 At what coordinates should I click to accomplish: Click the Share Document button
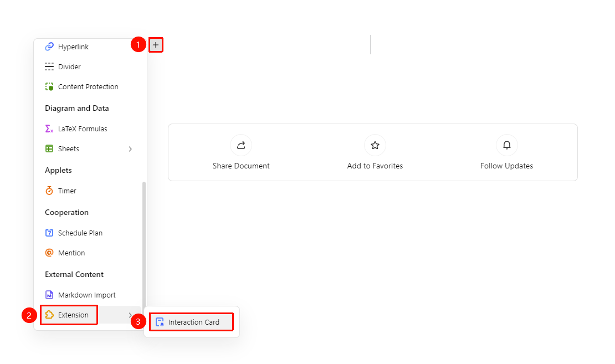point(241,152)
